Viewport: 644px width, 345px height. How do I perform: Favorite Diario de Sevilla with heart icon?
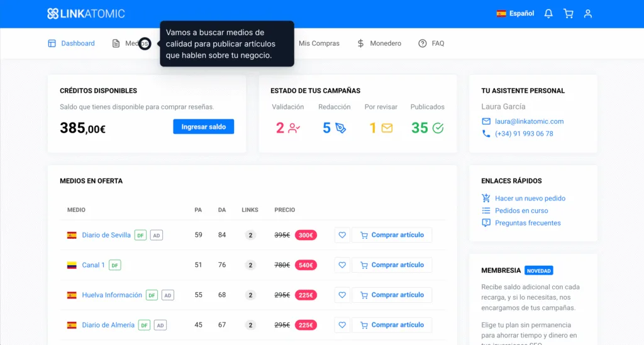tap(342, 235)
